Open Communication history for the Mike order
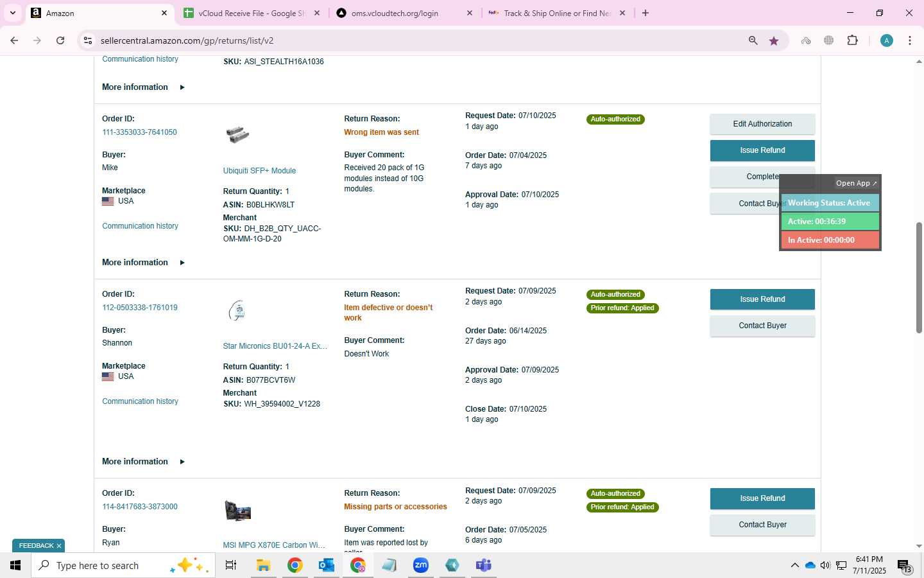Image resolution: width=924 pixels, height=578 pixels. (140, 226)
